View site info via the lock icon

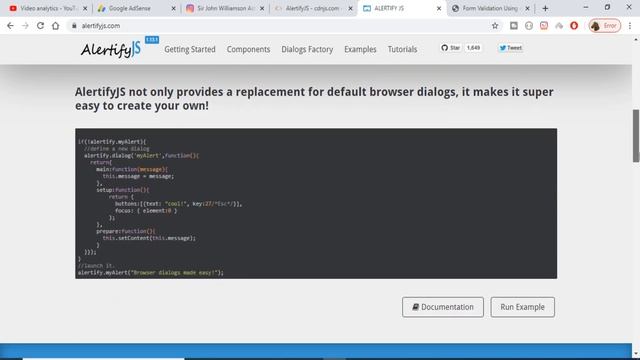pos(74,26)
